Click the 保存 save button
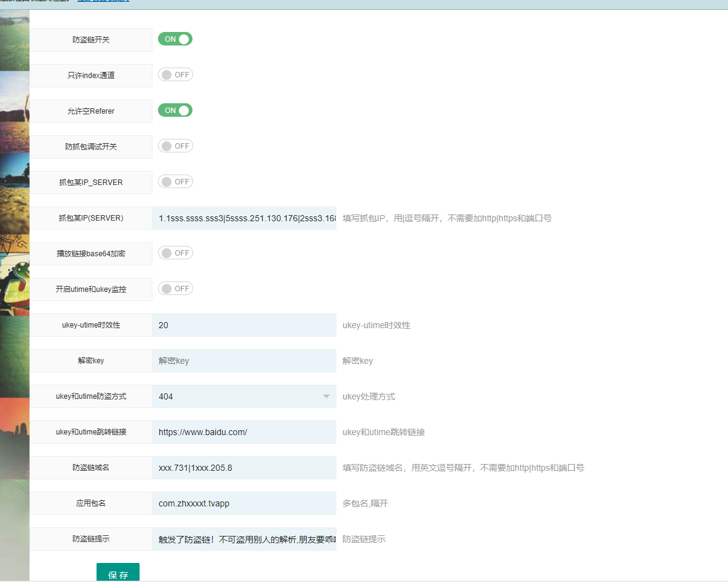Viewport: 728px width, 582px height. pyautogui.click(x=118, y=574)
